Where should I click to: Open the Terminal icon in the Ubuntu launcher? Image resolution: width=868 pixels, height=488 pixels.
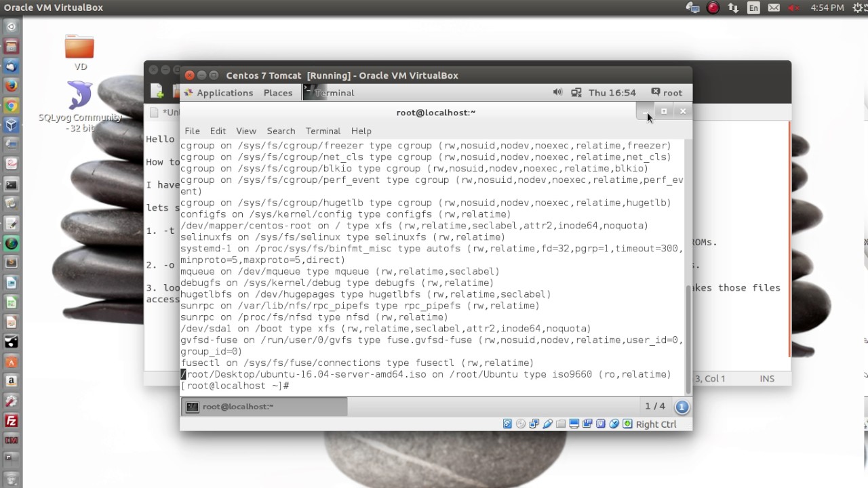click(11, 184)
